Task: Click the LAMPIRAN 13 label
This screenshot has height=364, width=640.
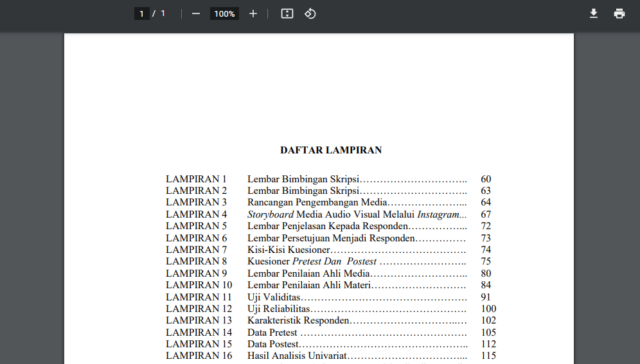Action: coord(199,320)
